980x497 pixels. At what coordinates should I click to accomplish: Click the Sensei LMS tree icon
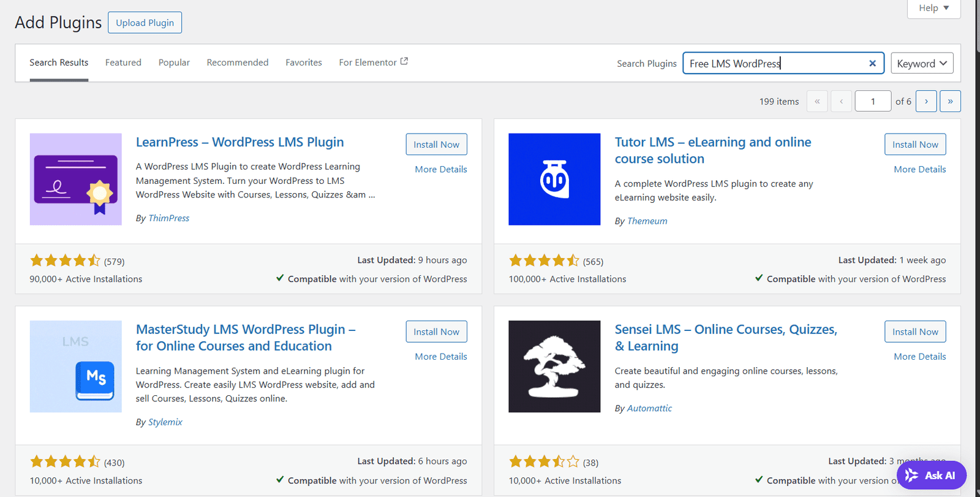[x=554, y=366]
